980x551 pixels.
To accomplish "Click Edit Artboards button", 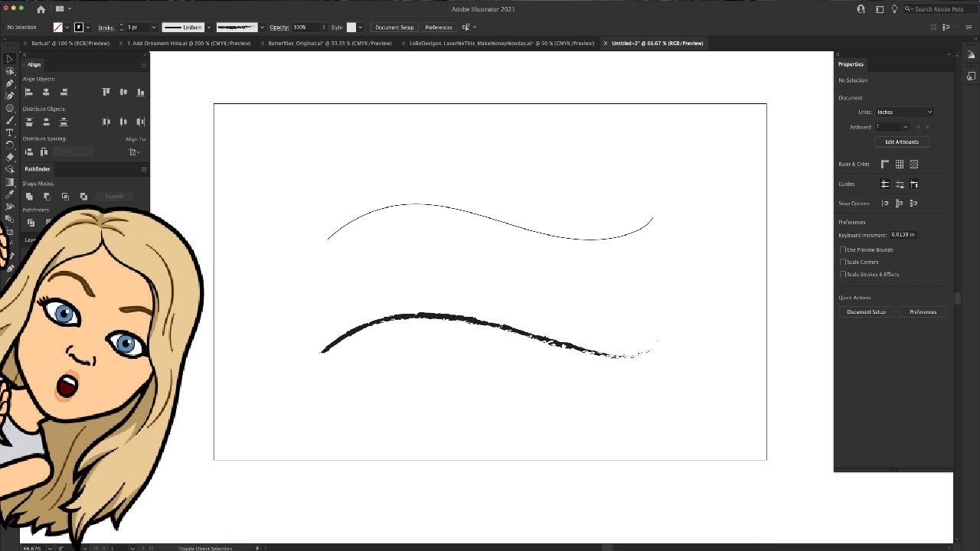I will click(902, 142).
